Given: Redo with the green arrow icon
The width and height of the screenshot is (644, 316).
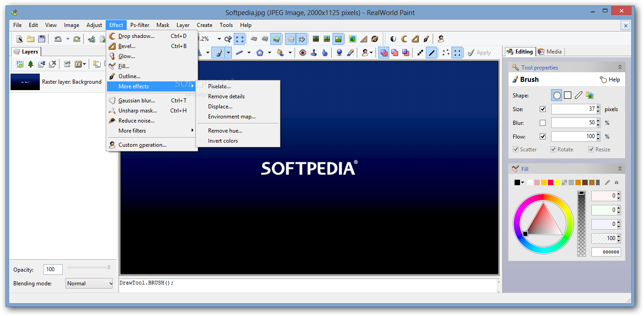Looking at the screenshot, I should click(x=77, y=39).
